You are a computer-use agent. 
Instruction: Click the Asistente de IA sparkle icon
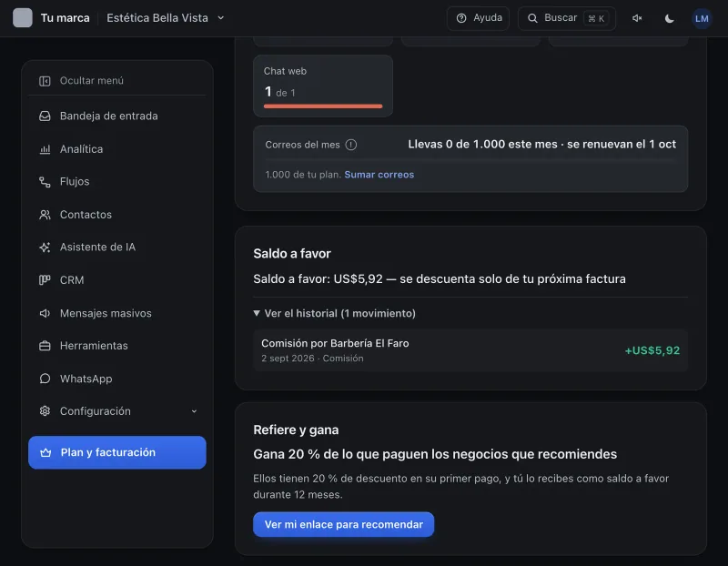tap(45, 248)
